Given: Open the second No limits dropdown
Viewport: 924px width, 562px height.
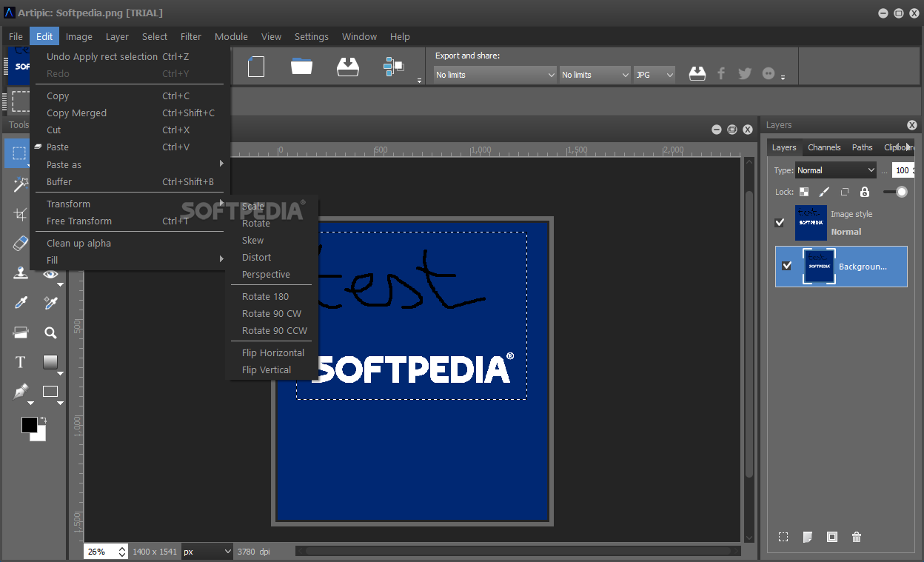Looking at the screenshot, I should (x=595, y=75).
